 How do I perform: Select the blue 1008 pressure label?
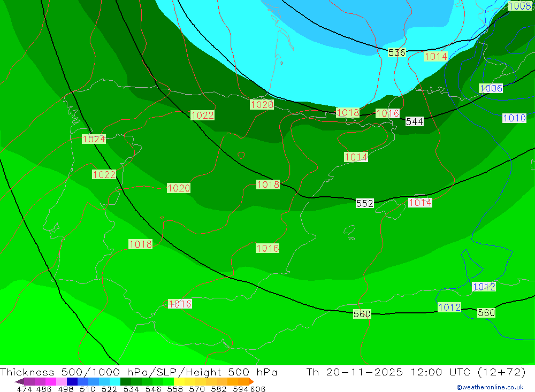tap(519, 6)
